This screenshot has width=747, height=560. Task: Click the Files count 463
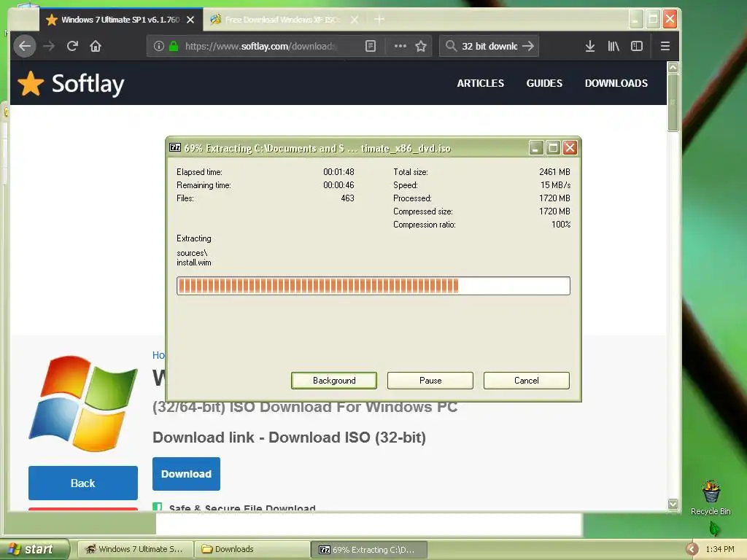[x=347, y=198]
